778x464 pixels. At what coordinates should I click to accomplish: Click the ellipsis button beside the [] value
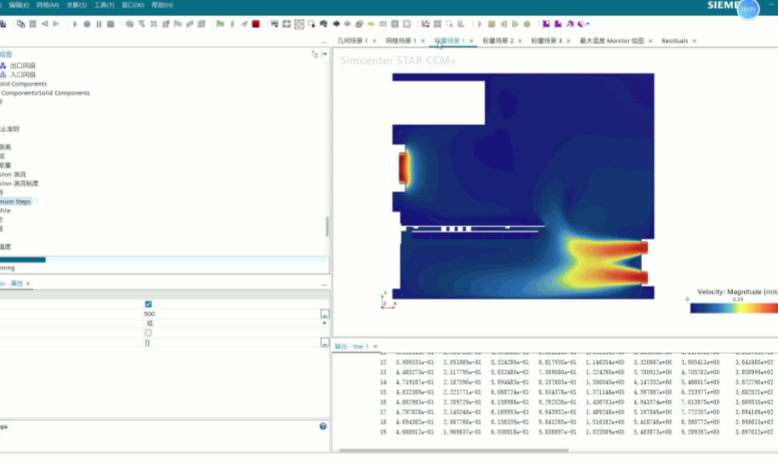(x=324, y=342)
